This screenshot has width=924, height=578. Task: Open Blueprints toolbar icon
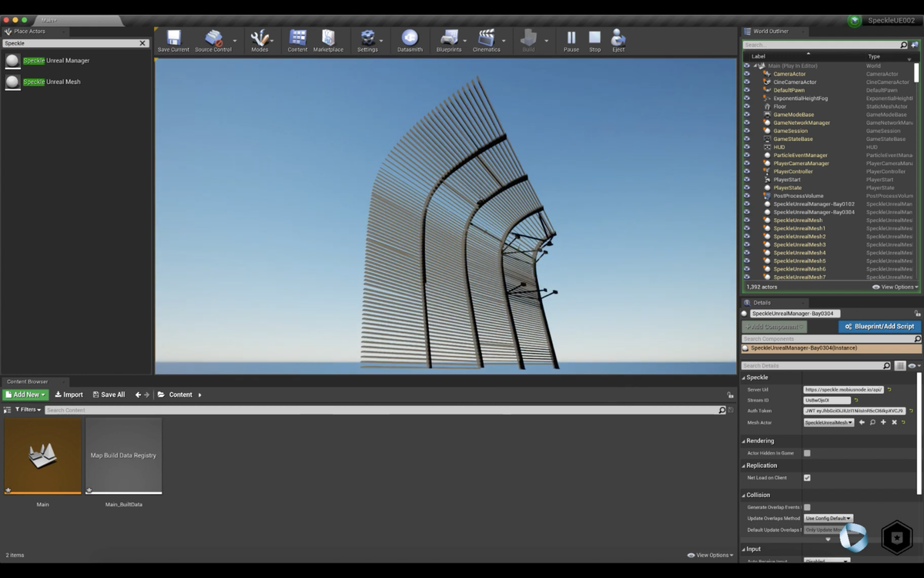click(449, 41)
